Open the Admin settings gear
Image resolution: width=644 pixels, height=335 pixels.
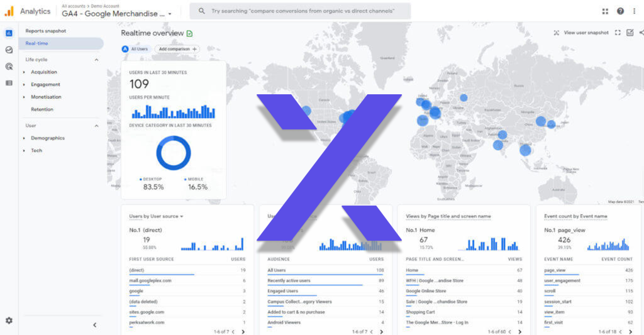pyautogui.click(x=9, y=321)
